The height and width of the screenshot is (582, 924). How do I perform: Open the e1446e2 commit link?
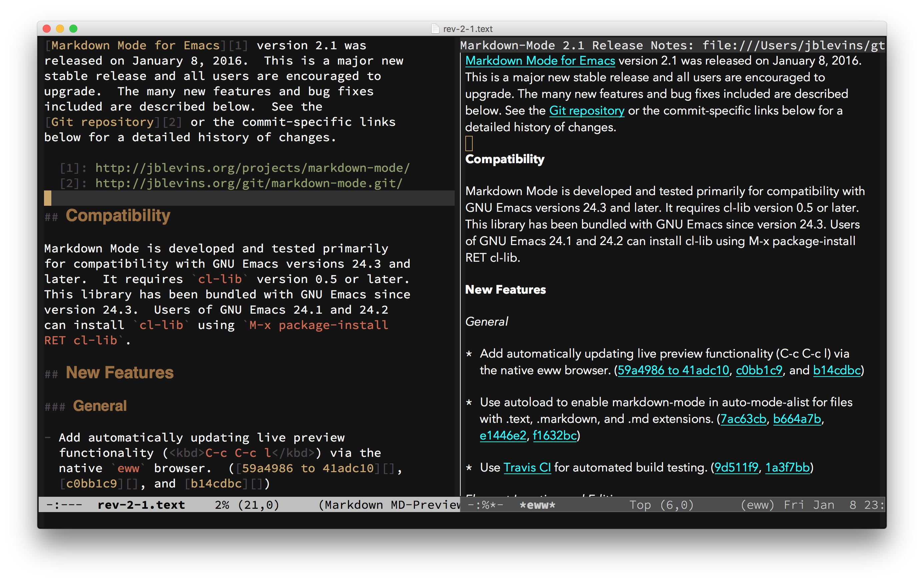point(503,436)
